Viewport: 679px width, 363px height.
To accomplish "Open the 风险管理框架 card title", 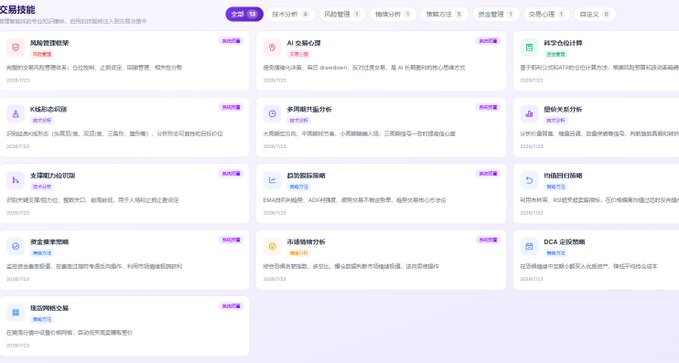I will (x=49, y=43).
